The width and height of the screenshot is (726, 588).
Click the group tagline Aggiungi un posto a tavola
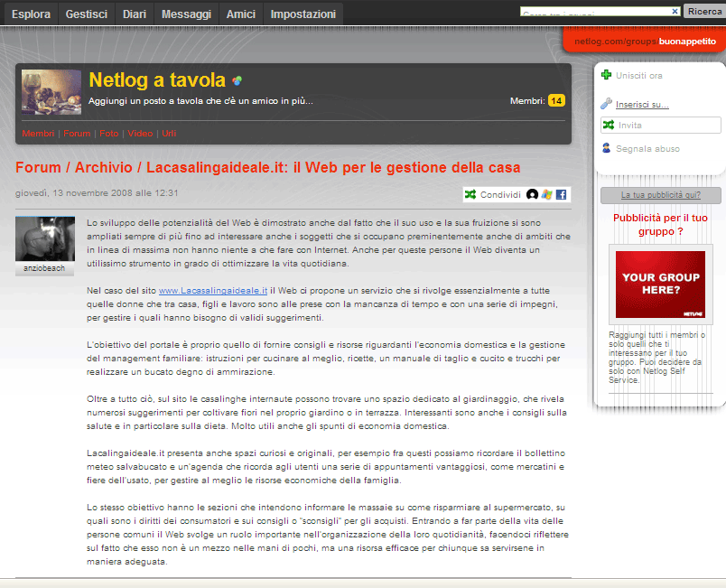[x=201, y=101]
